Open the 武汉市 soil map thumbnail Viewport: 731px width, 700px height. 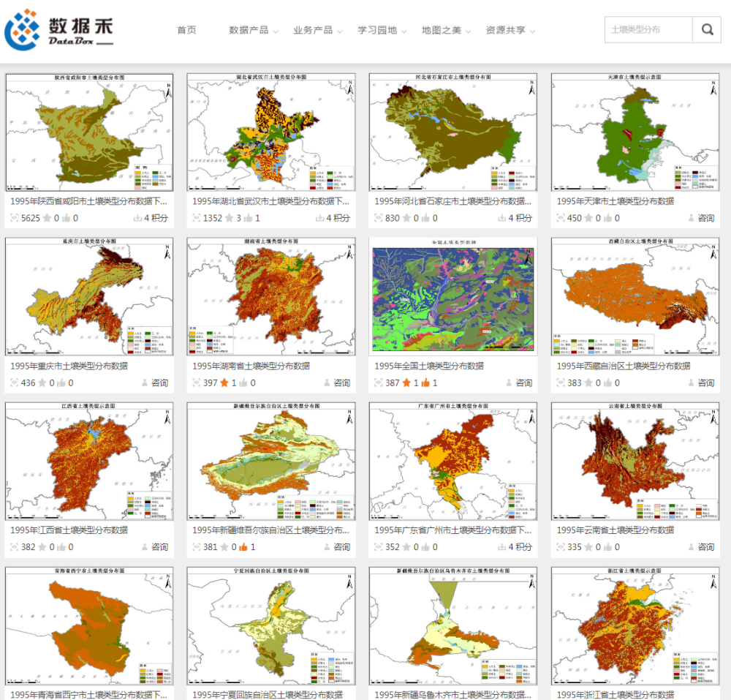tap(271, 132)
